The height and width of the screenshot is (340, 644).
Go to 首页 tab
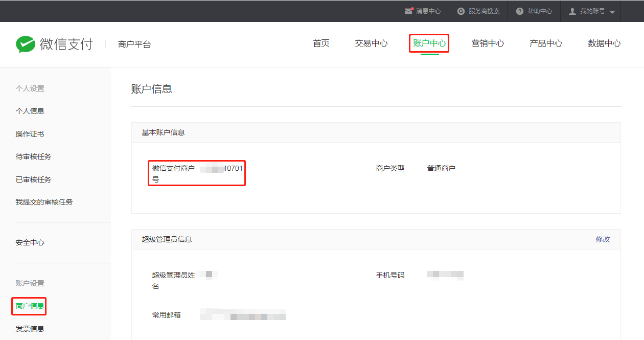(321, 43)
